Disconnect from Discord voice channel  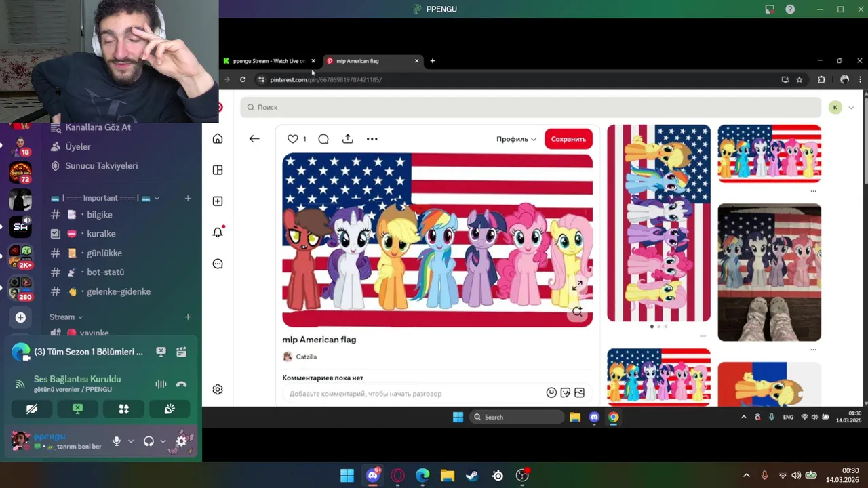[x=181, y=384]
